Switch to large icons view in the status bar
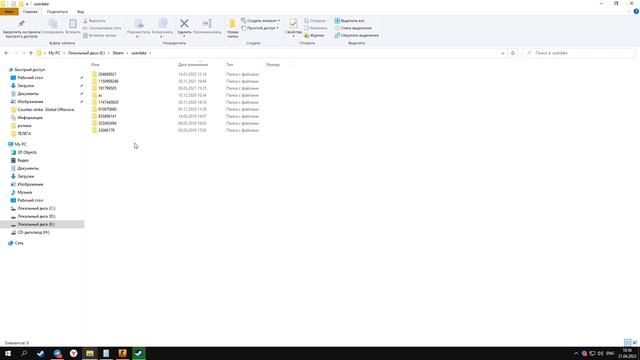This screenshot has height=360, width=640. (x=635, y=342)
